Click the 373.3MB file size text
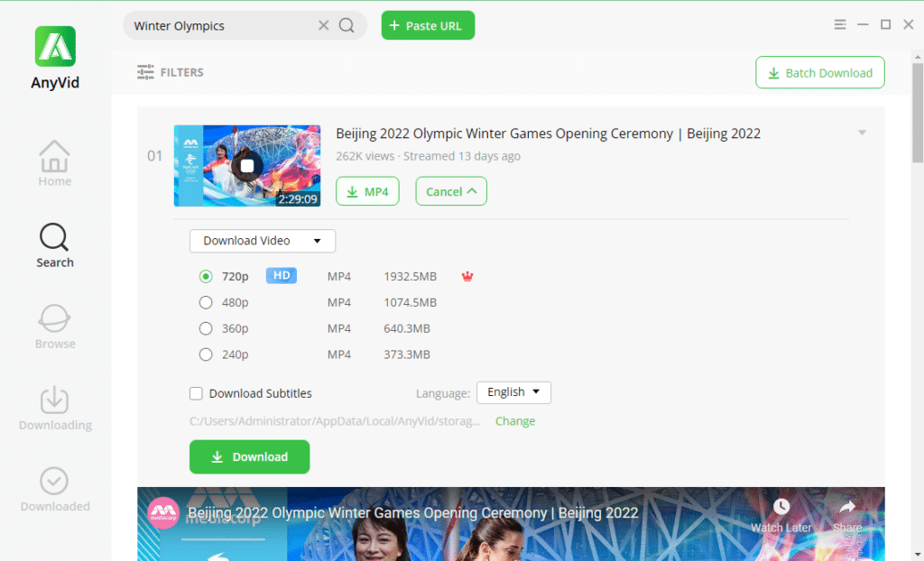The image size is (924, 561). (x=407, y=354)
